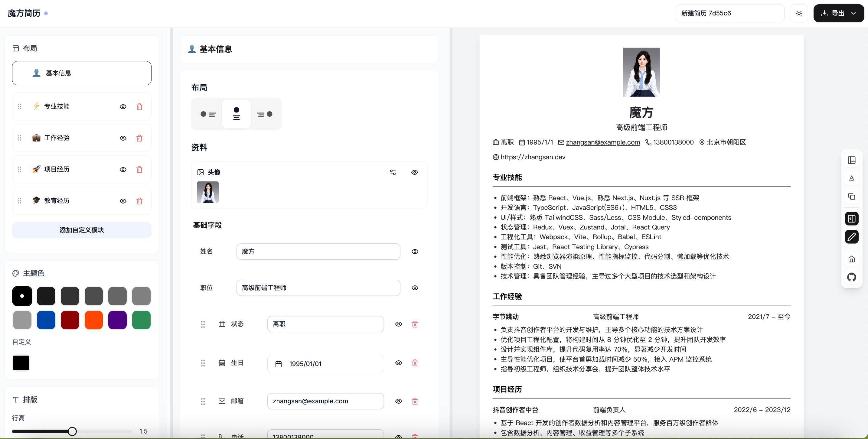
Task: Hide the 项目经历 section with eye icon
Action: 123,170
